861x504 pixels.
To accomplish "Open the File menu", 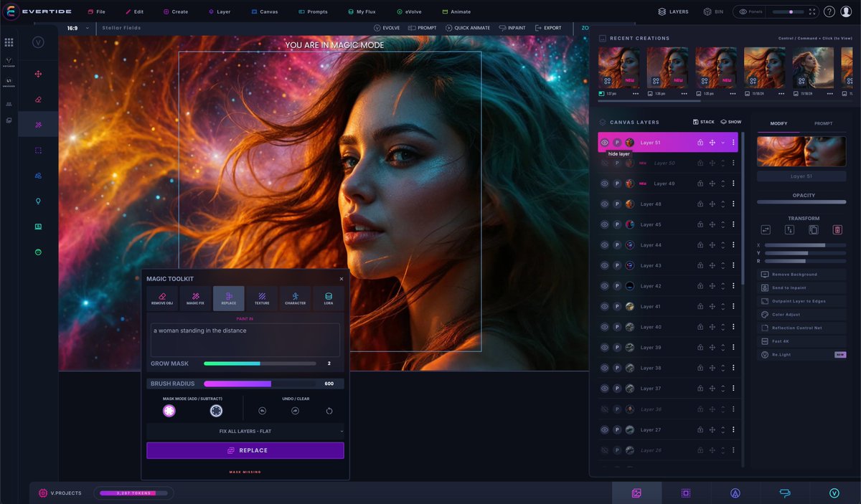I will click(x=96, y=11).
